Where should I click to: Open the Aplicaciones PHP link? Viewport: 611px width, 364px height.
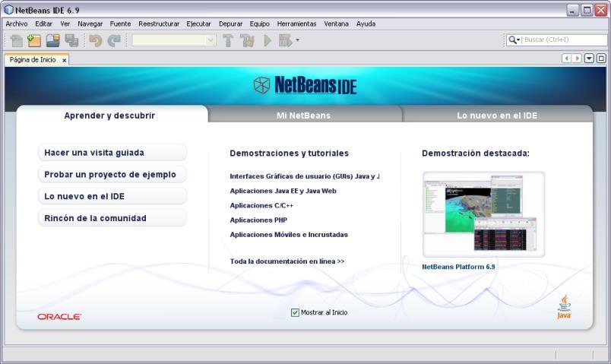click(x=258, y=220)
